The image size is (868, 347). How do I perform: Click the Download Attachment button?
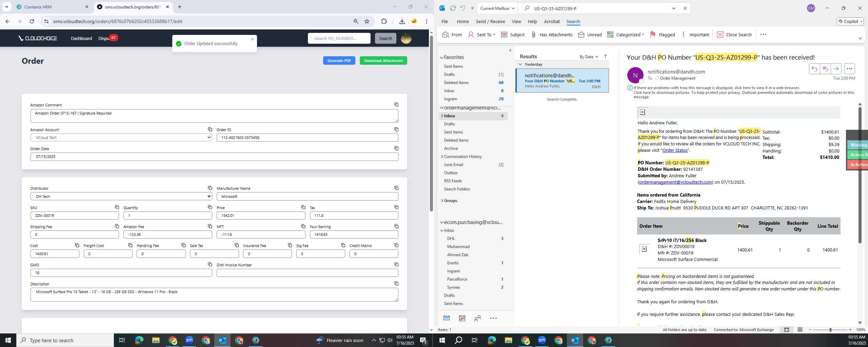383,61
